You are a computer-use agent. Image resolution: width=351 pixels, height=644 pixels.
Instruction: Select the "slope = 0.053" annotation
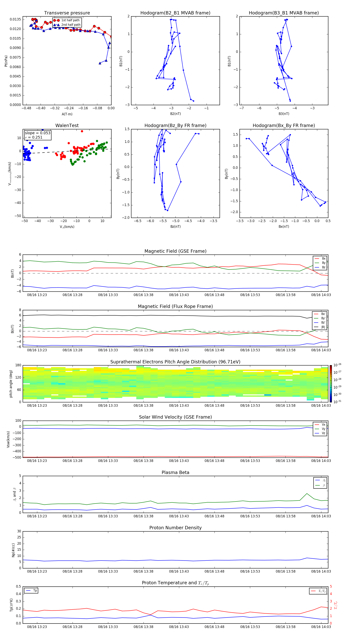pyautogui.click(x=37, y=133)
